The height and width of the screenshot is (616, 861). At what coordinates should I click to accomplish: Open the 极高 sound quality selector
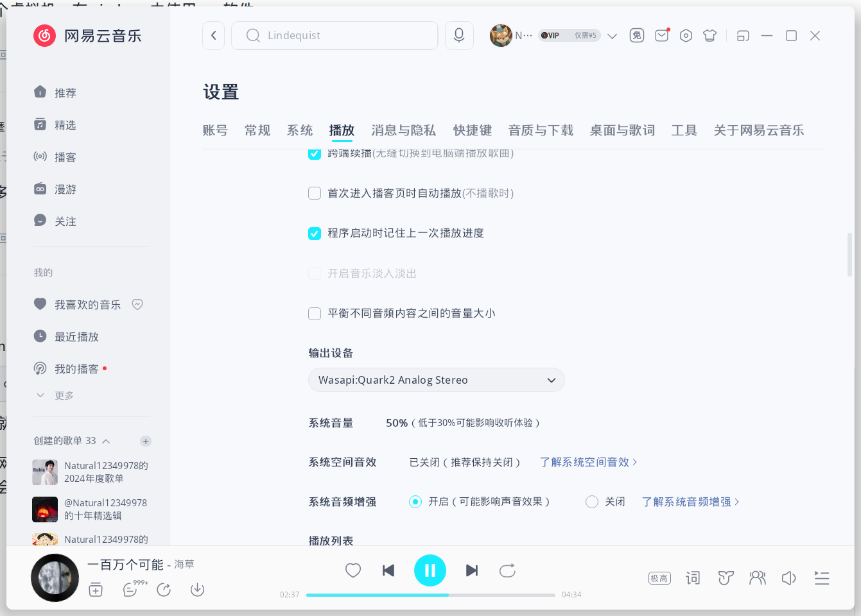pos(659,578)
